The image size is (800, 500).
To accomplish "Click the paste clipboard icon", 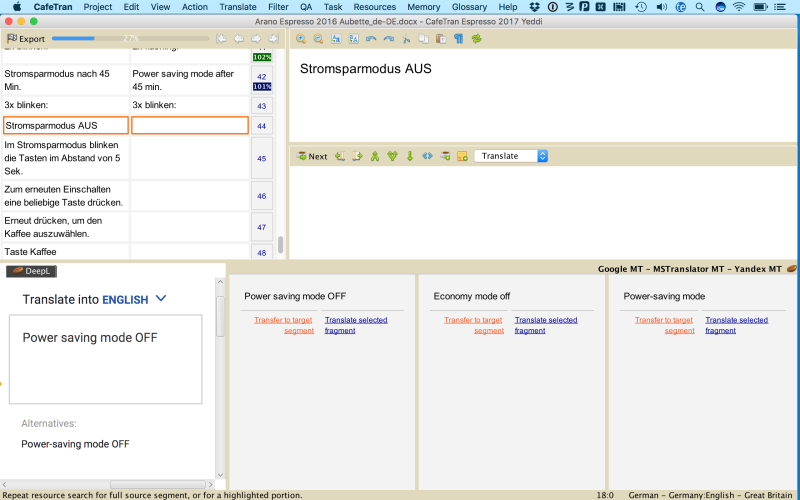I will pos(441,39).
